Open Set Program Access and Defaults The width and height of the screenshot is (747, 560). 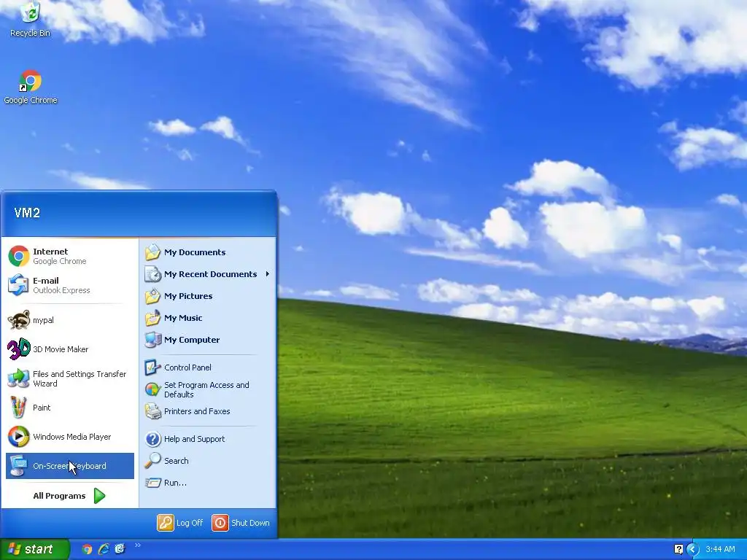[208, 389]
